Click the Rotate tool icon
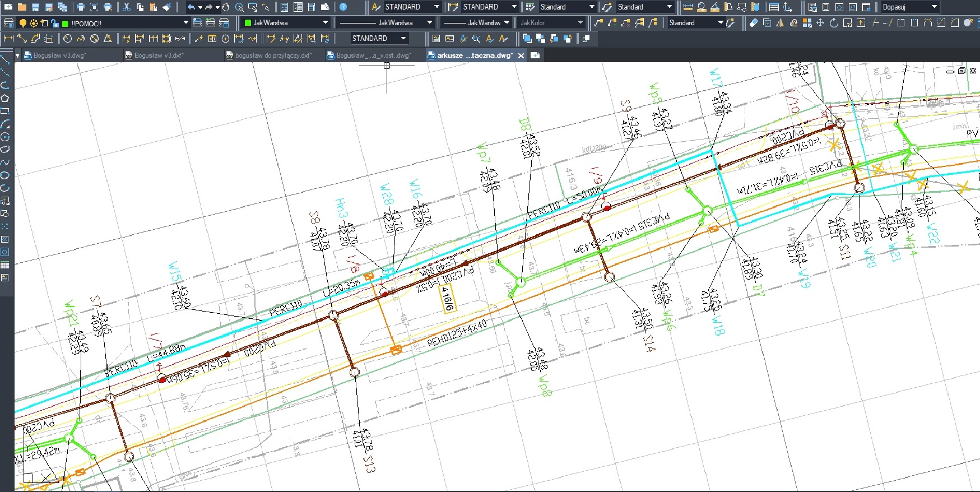The image size is (980, 492). click(834, 23)
